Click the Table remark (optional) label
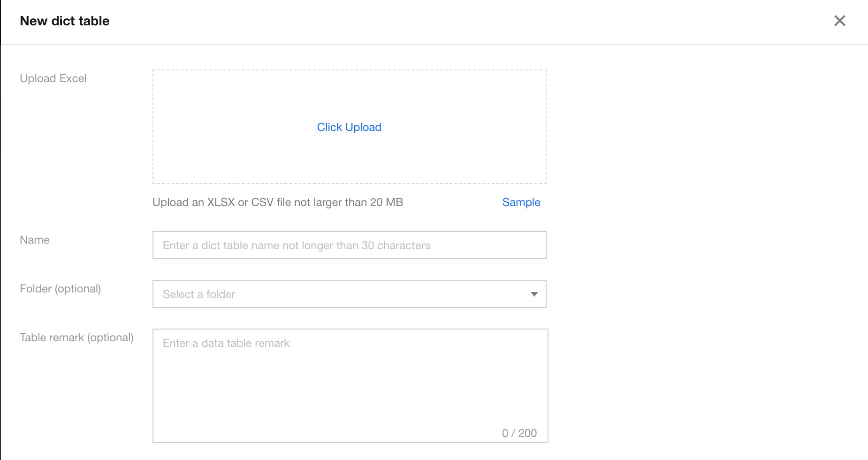The width and height of the screenshot is (868, 460). (x=76, y=337)
